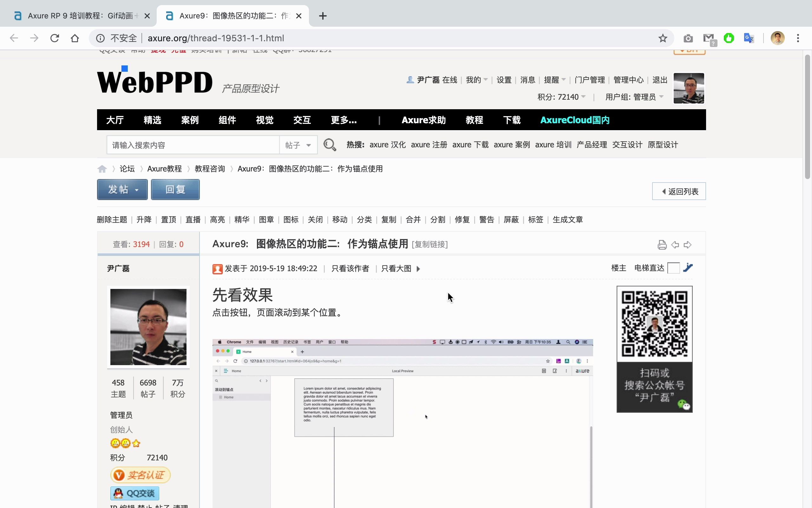Click the 复制链接 link

point(430,244)
